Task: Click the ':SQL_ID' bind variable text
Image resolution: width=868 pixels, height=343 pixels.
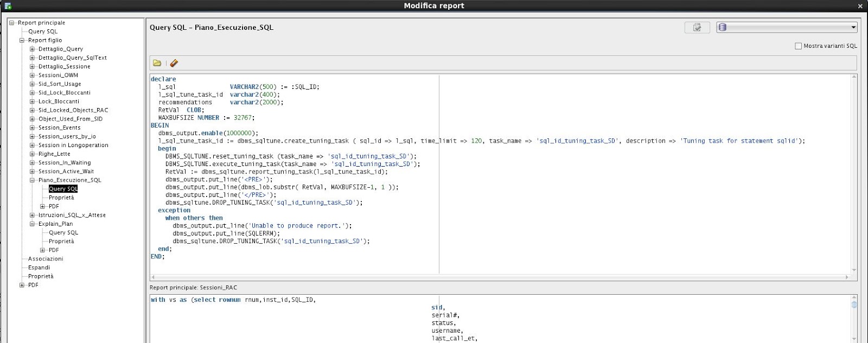Action: pos(304,86)
